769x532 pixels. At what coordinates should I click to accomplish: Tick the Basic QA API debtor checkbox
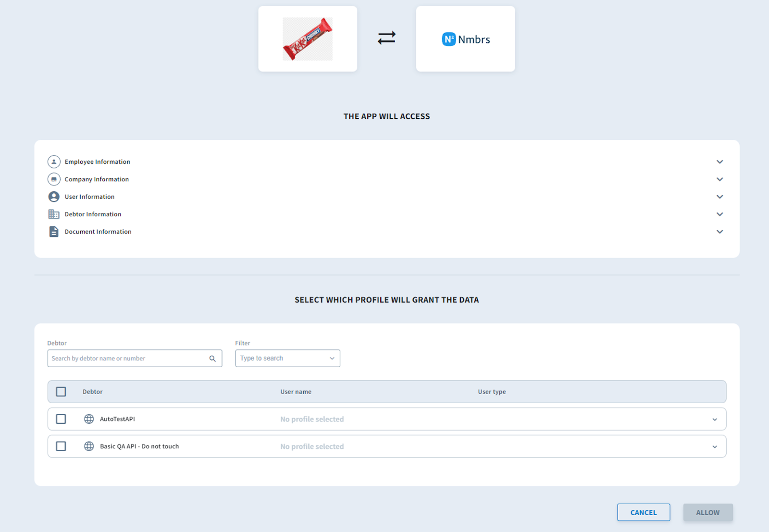pyautogui.click(x=61, y=446)
